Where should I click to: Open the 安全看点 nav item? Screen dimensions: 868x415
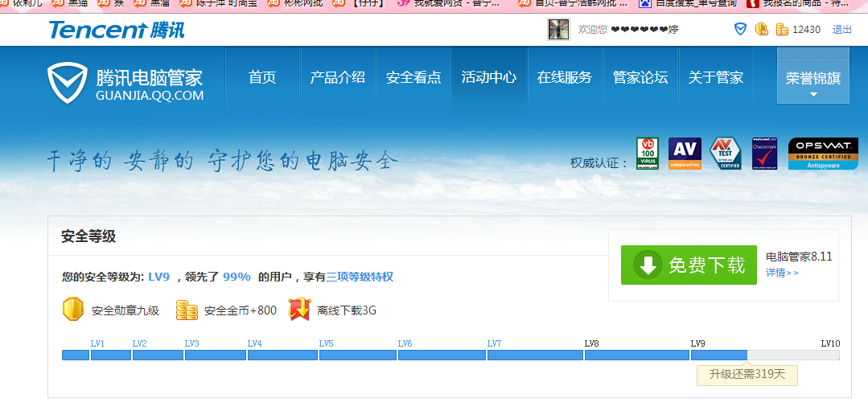pyautogui.click(x=413, y=77)
